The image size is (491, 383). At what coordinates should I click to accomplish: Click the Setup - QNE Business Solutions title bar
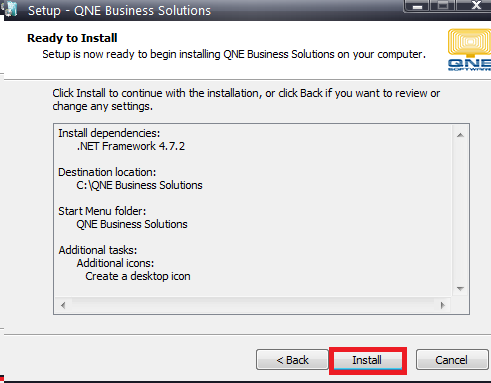pos(119,11)
